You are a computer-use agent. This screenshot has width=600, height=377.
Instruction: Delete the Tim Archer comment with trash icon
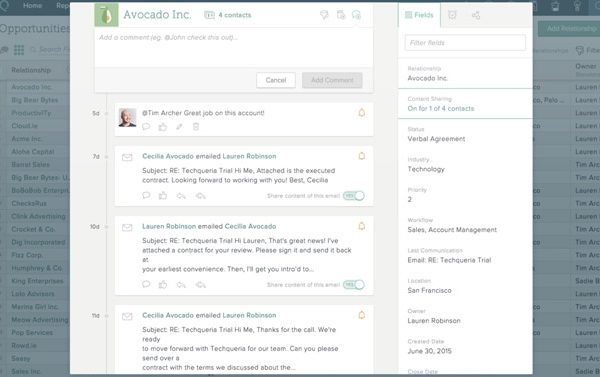[196, 127]
